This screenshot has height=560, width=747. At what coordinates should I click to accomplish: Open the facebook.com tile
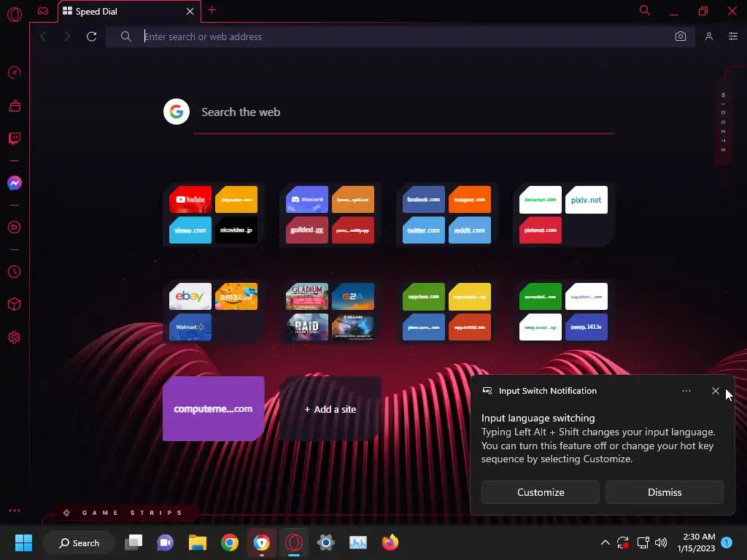click(x=424, y=200)
